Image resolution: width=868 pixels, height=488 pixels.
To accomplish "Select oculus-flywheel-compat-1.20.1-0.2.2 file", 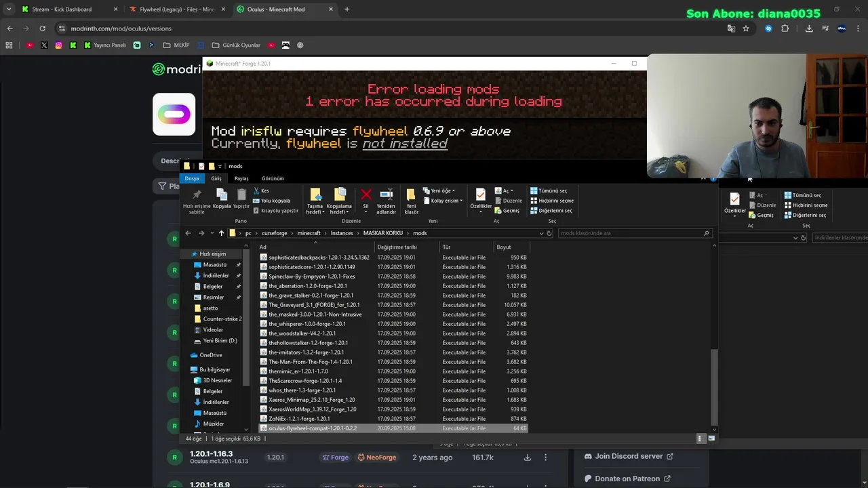I will [x=393, y=428].
